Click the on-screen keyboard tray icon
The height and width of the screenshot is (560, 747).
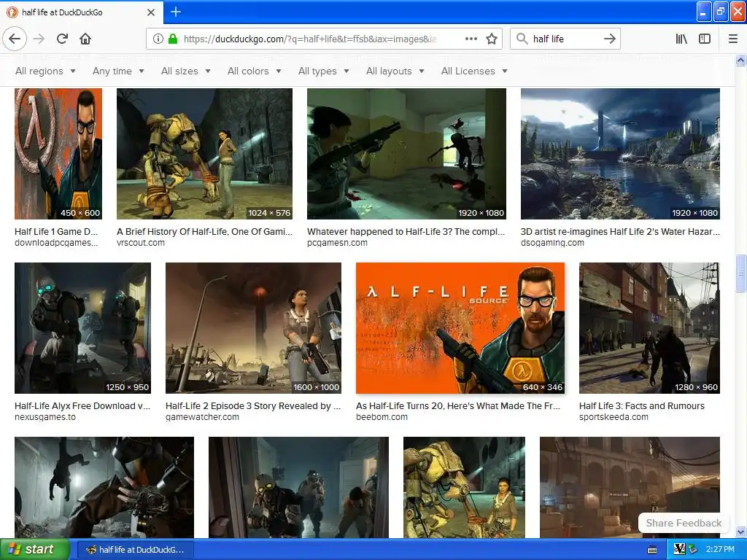(653, 550)
